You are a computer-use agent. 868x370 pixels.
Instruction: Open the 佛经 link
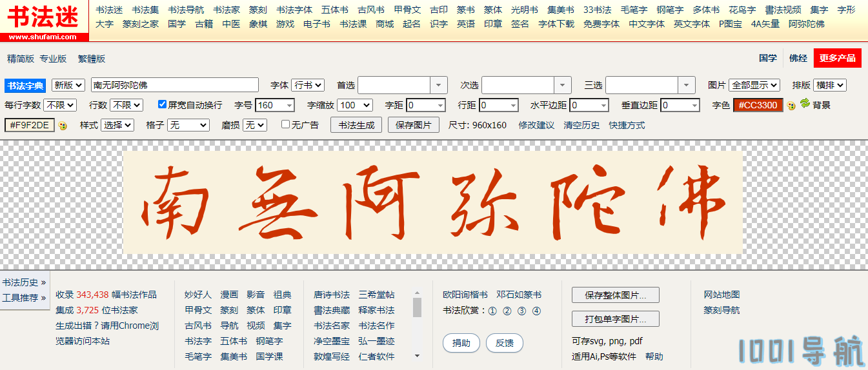pos(798,58)
